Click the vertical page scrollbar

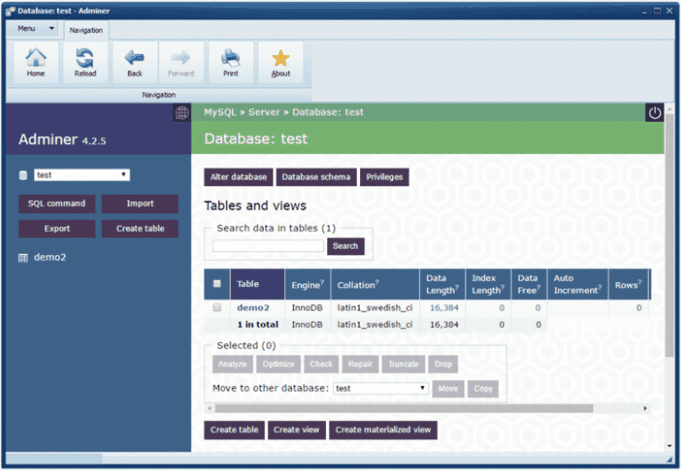(669, 235)
